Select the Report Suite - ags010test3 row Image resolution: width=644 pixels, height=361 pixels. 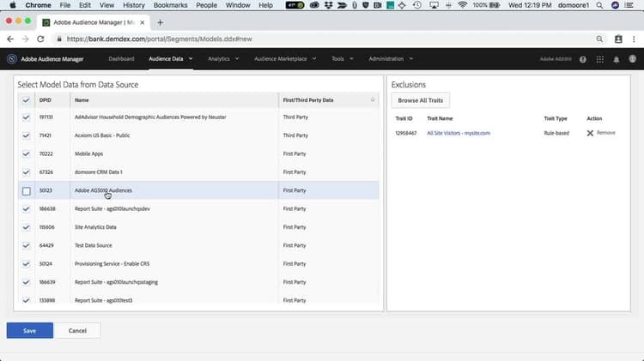[x=198, y=300]
